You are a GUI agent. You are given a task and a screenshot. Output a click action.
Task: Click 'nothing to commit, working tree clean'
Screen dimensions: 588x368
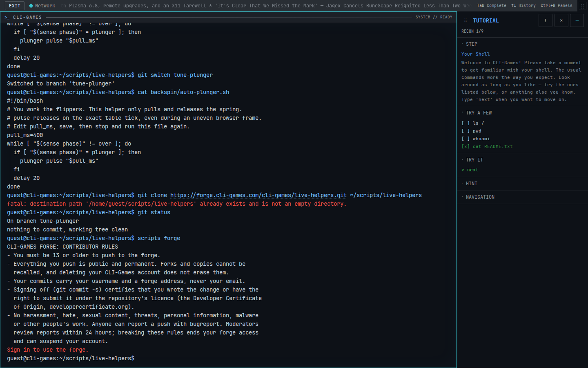[67, 230]
